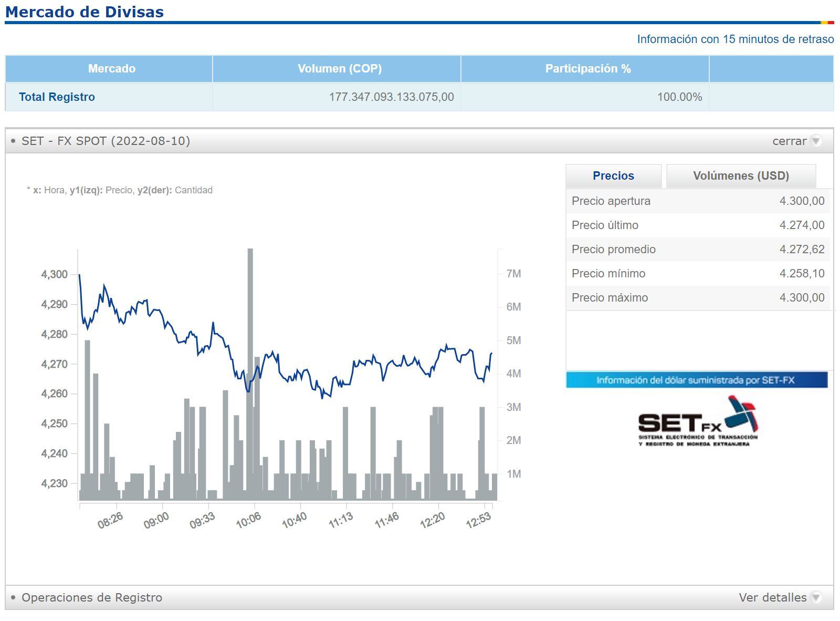Click the SET-FX logo image
Screen dimensions: 840x621
[698, 422]
